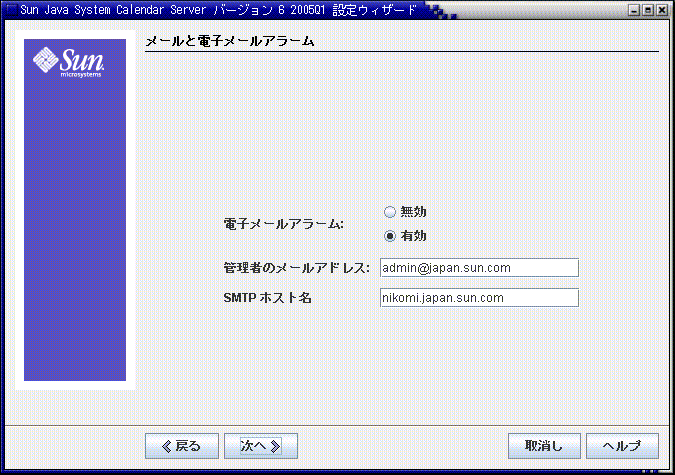This screenshot has height=475, width=675.
Task: Click the メールと電子メールアラーム heading
Action: pos(230,41)
